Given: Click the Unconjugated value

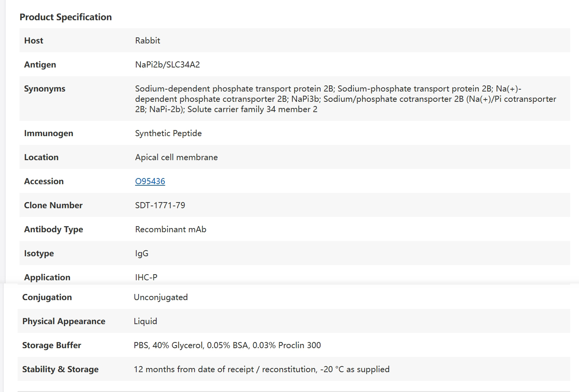Looking at the screenshot, I should (x=161, y=297).
